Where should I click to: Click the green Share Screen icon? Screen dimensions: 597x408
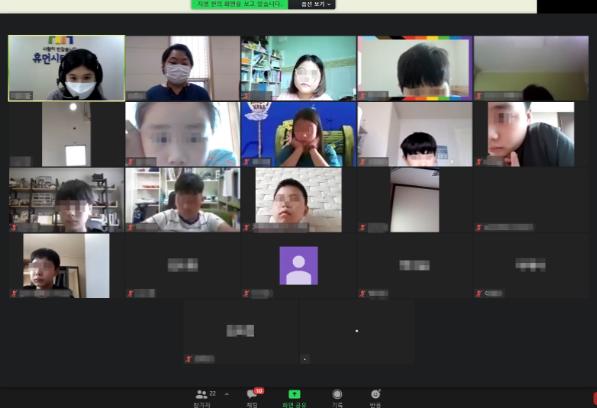[294, 394]
